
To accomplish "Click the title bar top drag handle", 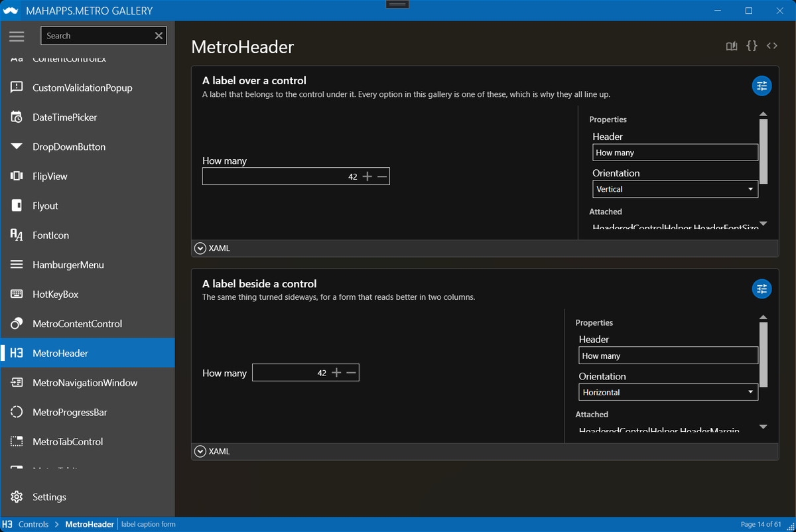I will click(397, 4).
